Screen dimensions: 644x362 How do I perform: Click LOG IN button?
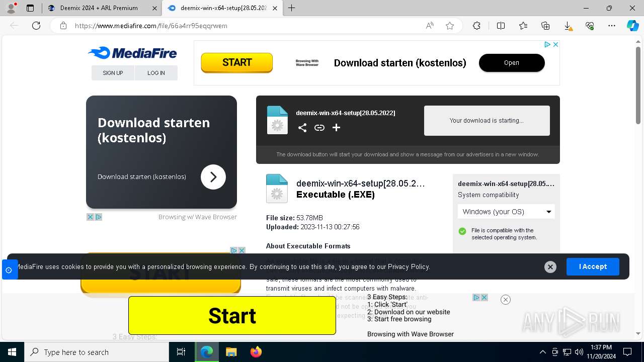point(156,73)
